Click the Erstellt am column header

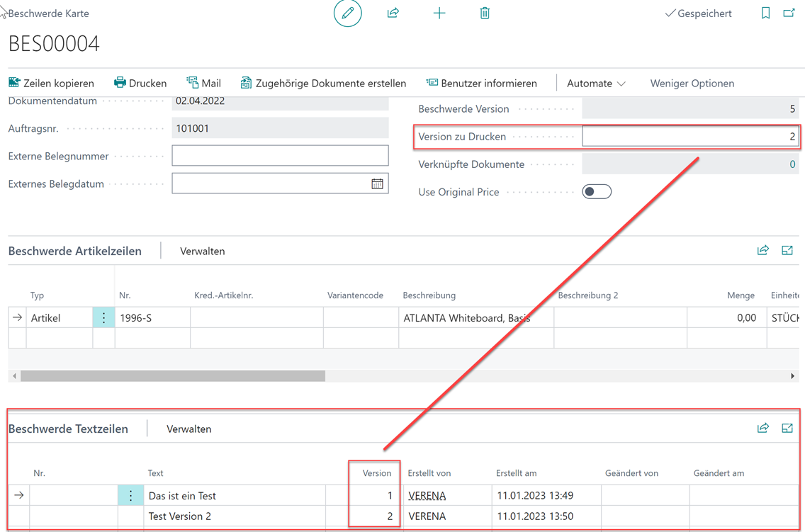[x=516, y=473]
